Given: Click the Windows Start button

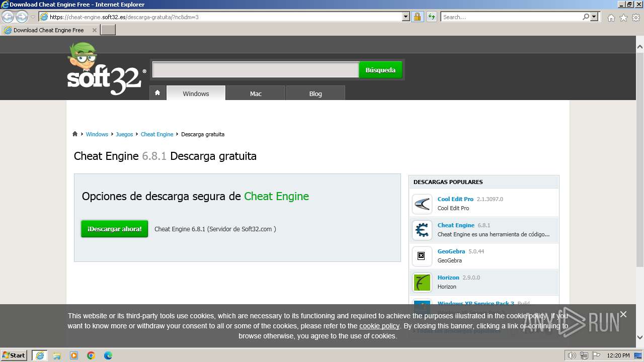Looking at the screenshot, I should (x=14, y=355).
